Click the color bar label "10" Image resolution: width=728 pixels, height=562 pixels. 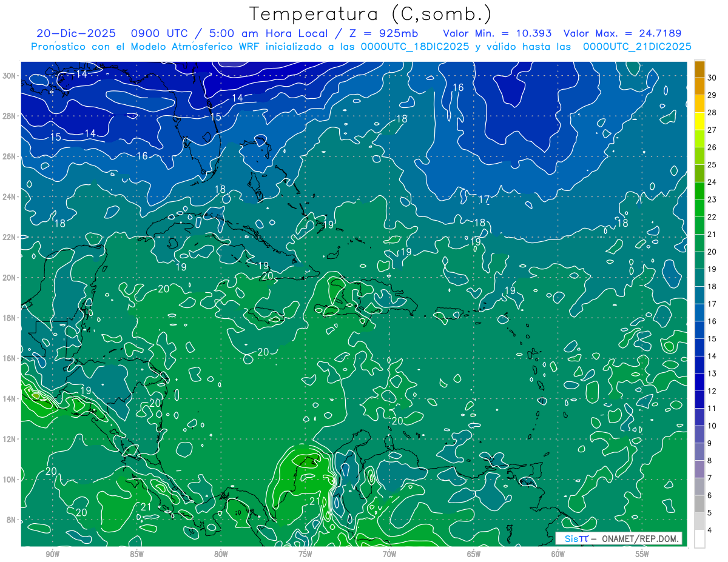point(712,426)
